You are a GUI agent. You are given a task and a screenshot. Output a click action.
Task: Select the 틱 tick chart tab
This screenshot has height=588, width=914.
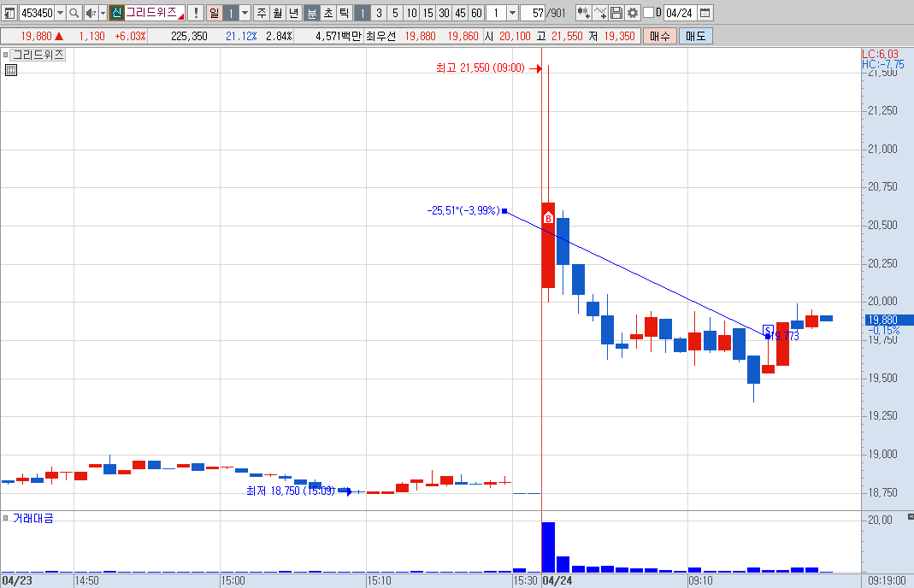pyautogui.click(x=345, y=13)
